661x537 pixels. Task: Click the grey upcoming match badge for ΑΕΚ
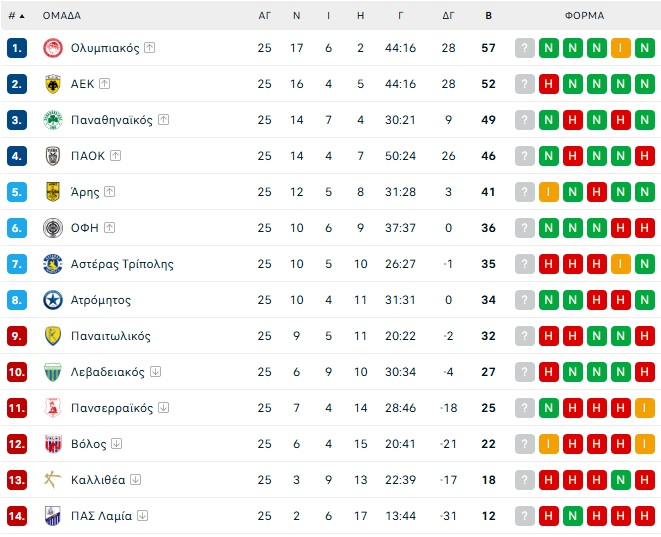coord(525,84)
